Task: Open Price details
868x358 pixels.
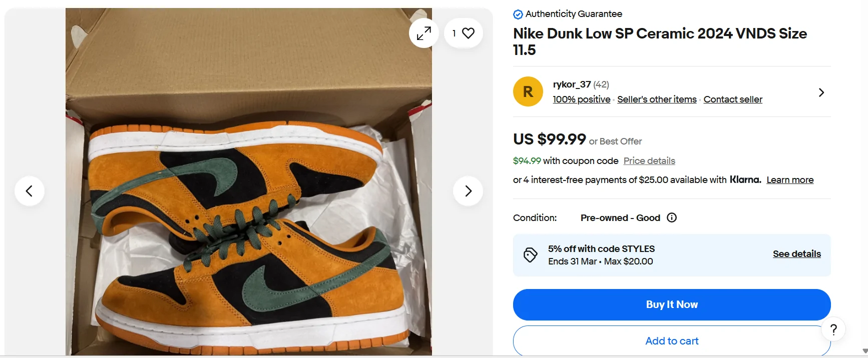Action: click(649, 160)
